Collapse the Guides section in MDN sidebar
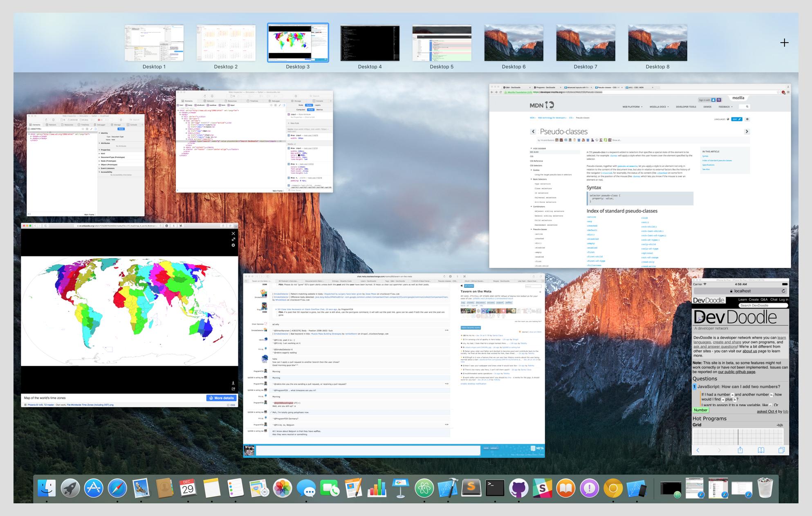The height and width of the screenshot is (516, 812). 535,170
